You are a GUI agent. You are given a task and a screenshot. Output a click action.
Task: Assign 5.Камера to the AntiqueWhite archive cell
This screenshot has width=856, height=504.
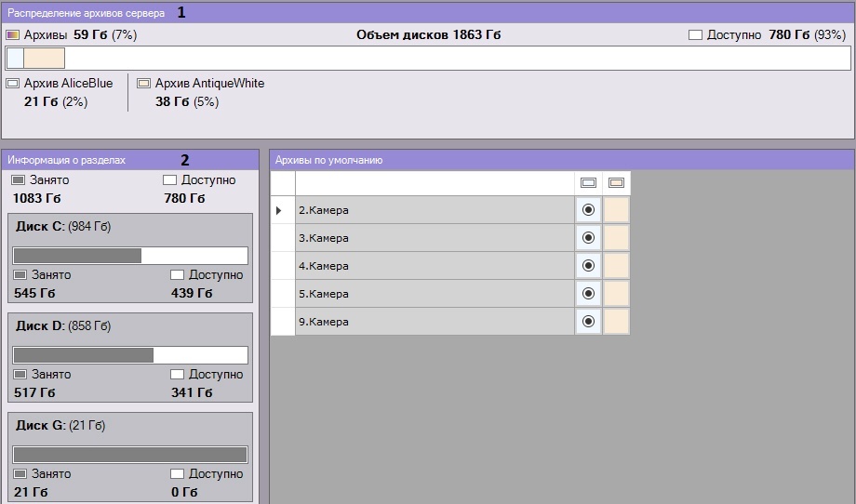[x=616, y=294]
